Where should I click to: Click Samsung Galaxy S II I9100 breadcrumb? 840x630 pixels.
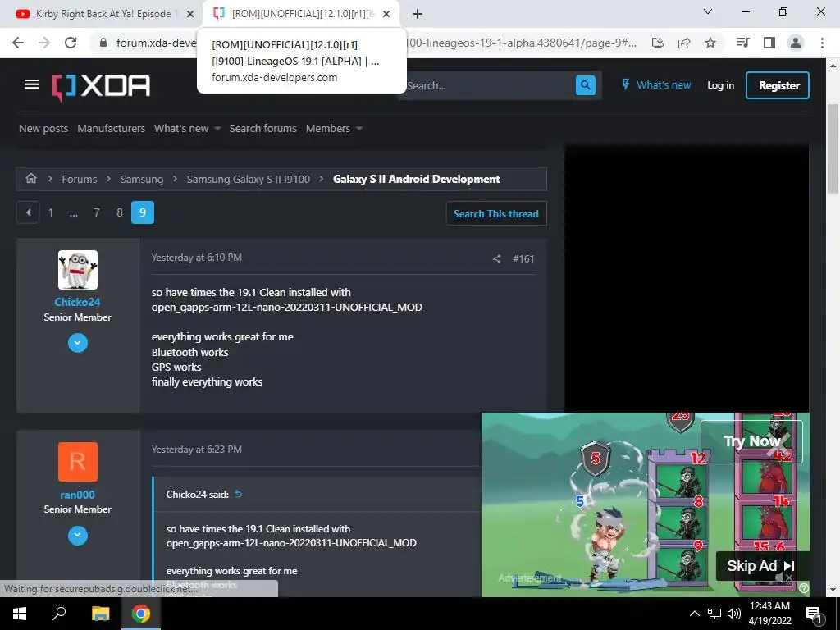point(248,179)
